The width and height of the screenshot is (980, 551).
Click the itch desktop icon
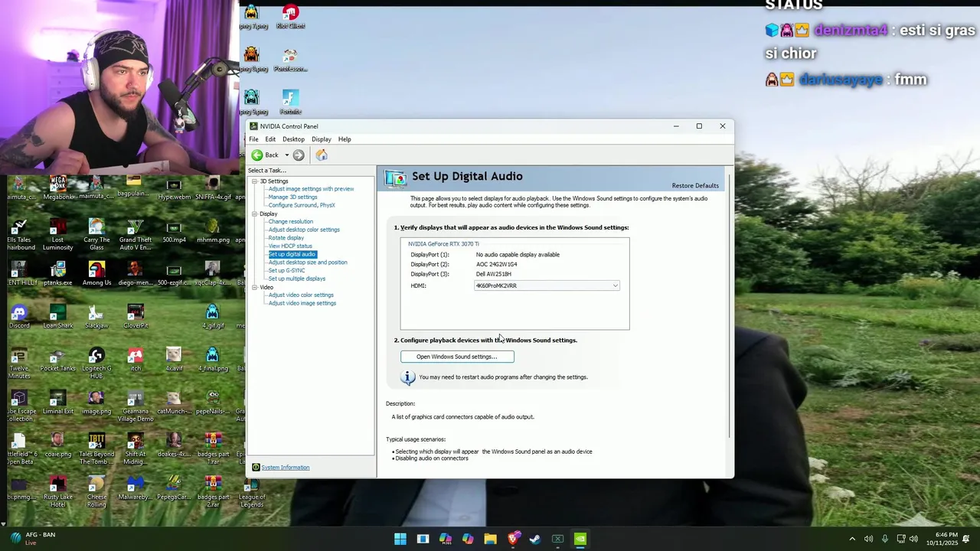tap(136, 360)
